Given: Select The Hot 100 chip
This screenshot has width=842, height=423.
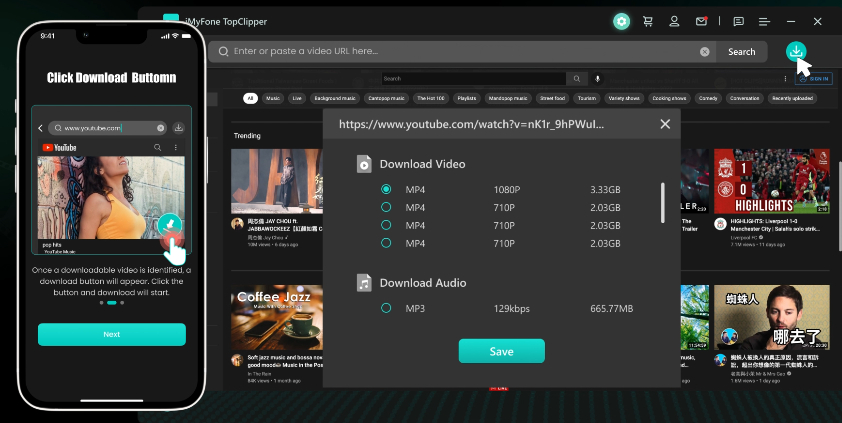Looking at the screenshot, I should click(431, 98).
